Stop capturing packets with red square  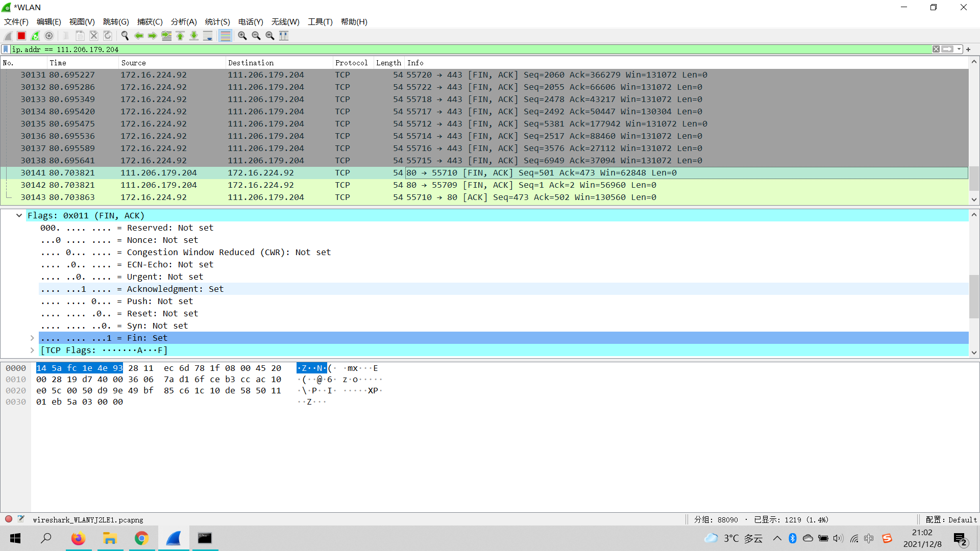[21, 36]
